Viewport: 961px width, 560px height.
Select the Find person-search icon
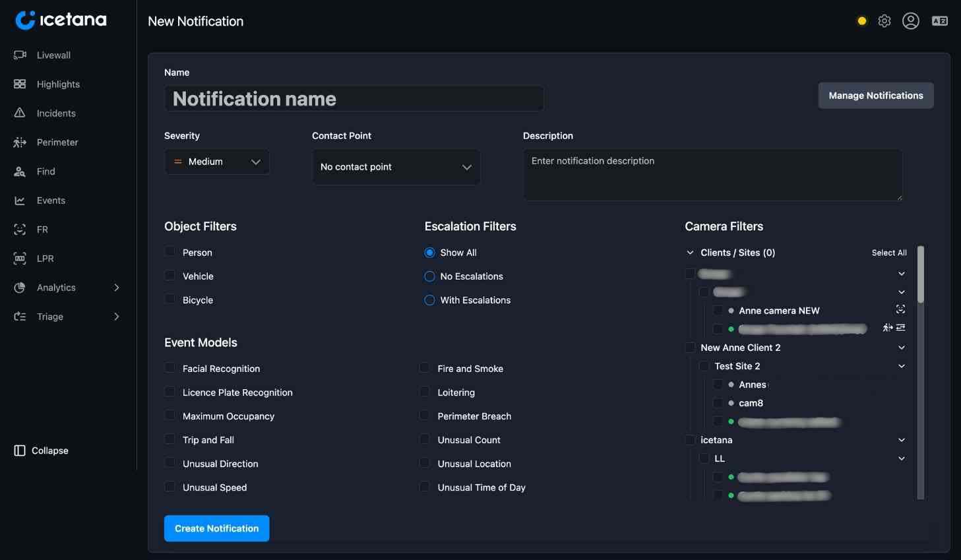20,171
